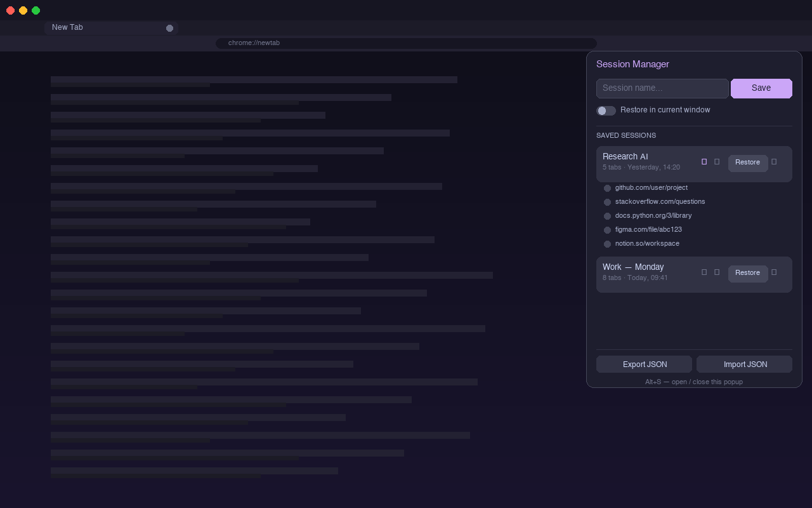The image size is (812, 508).
Task: Click favicon beside figma.com/file/abc123
Action: tap(607, 231)
